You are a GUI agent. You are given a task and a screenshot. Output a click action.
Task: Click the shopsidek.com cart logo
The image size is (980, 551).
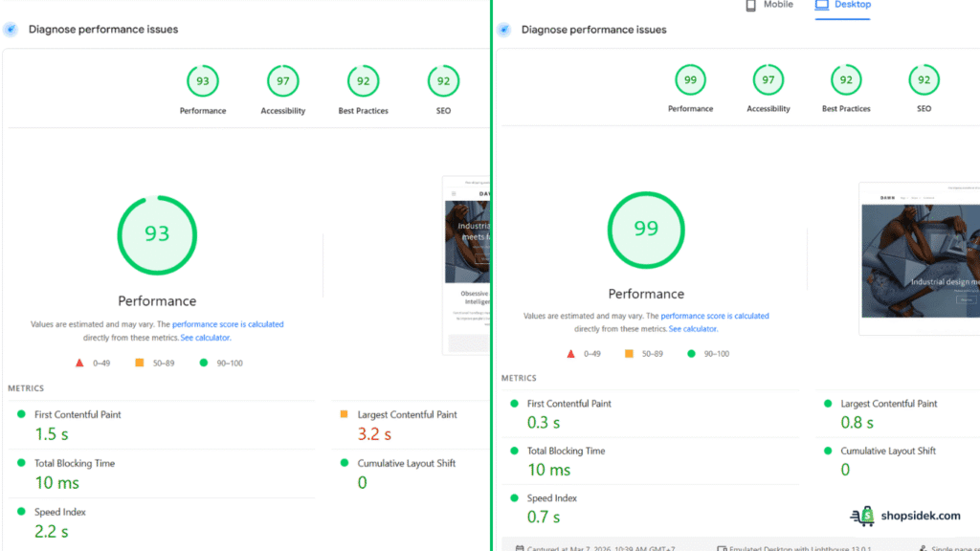click(862, 516)
